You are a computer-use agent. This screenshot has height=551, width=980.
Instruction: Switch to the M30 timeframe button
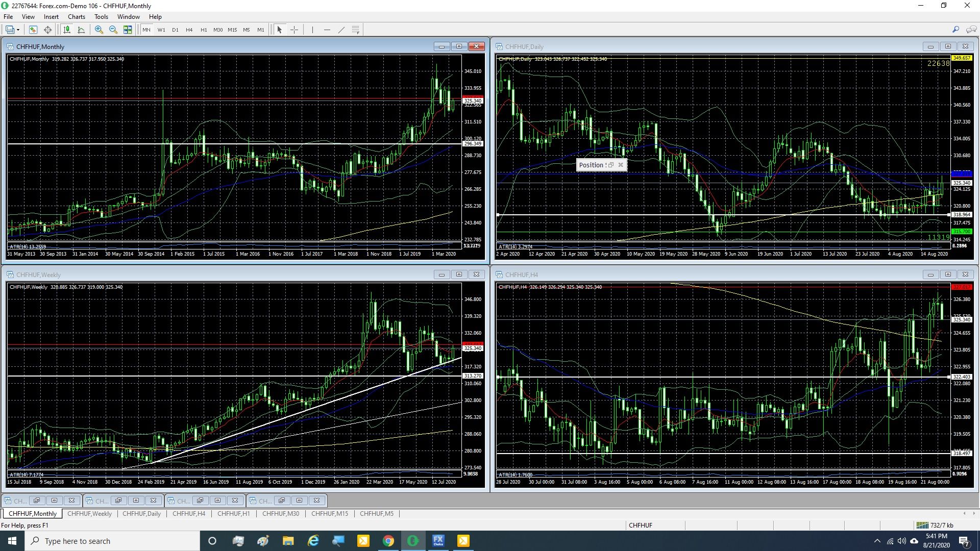click(218, 30)
